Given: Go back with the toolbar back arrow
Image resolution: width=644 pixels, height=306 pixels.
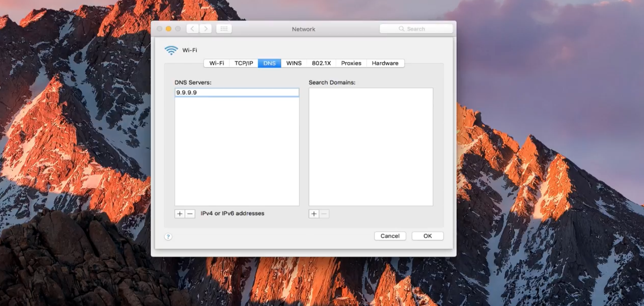Looking at the screenshot, I should (192, 29).
